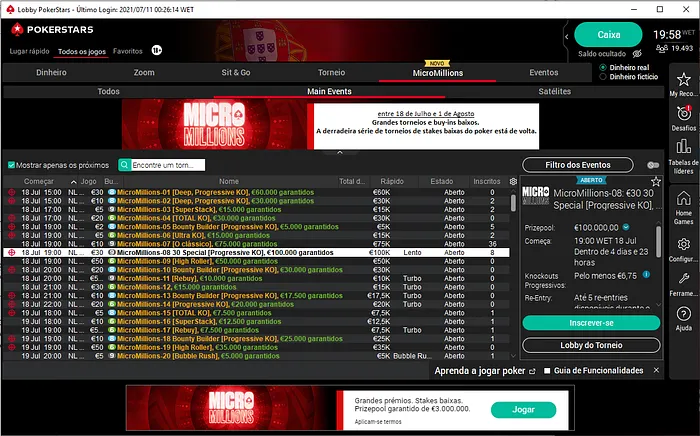700x436 pixels.
Task: Click the details panel scrollbar
Action: 658,241
